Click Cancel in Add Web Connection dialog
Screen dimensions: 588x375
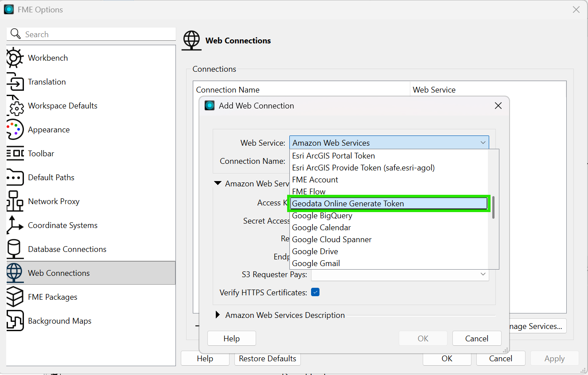click(477, 338)
